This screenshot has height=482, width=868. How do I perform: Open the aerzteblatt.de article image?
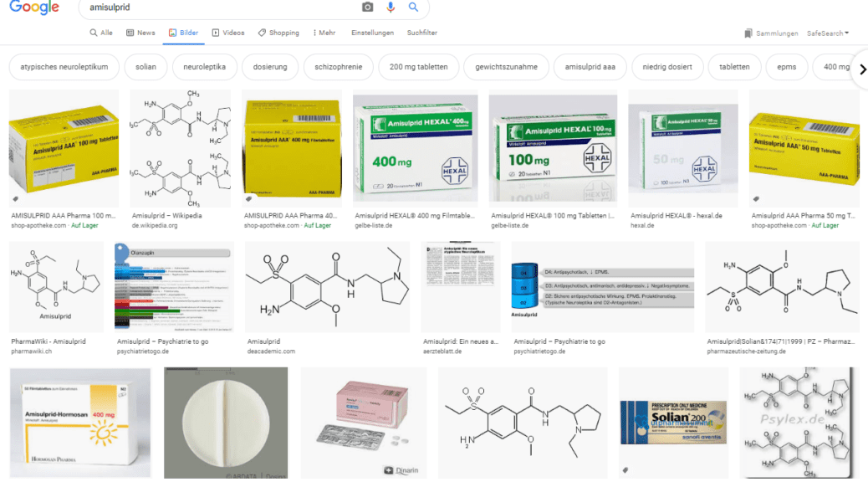point(461,287)
